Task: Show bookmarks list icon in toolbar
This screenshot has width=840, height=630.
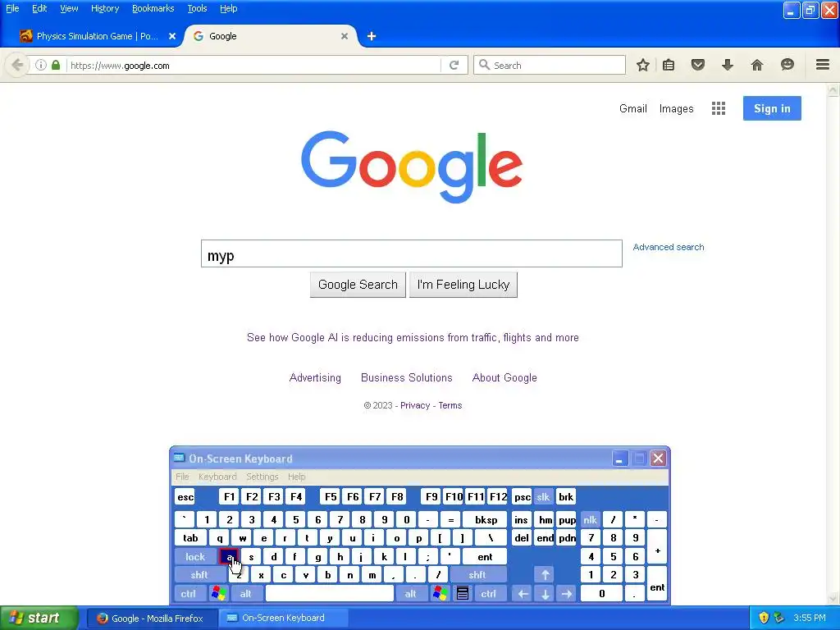Action: coord(668,65)
